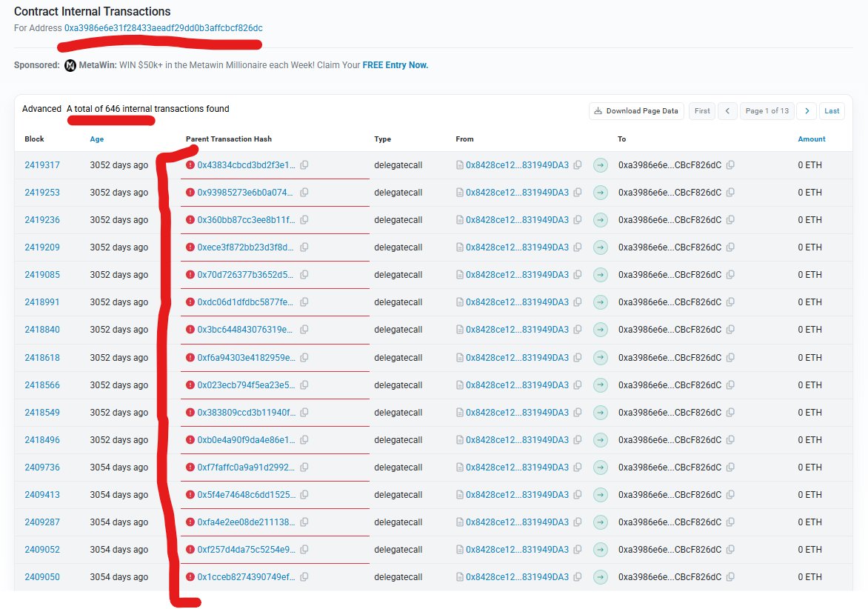Click delegatecall type in block 2419236 row
The image size is (868, 609).
point(398,220)
